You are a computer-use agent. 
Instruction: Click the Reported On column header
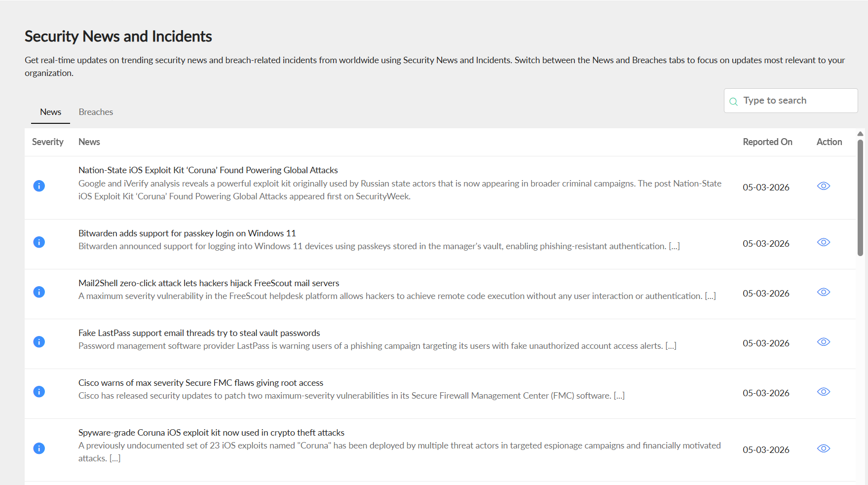[x=767, y=142]
